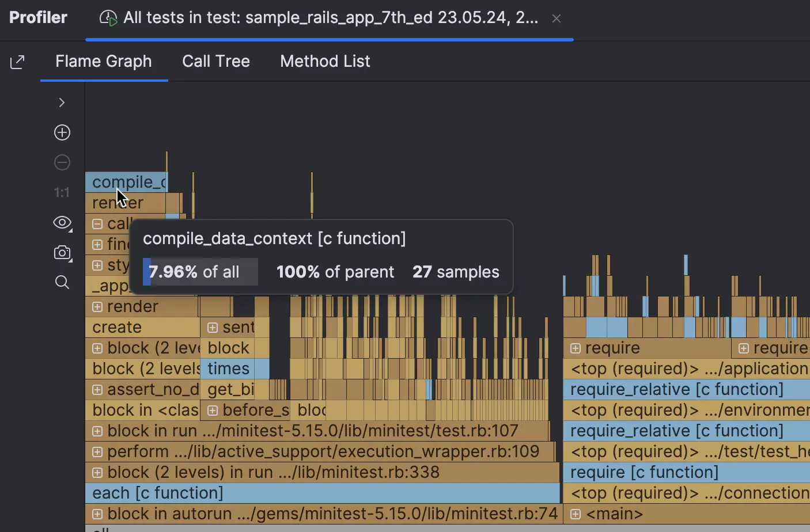810x532 pixels.
Task: Expand the 'block in run' test.rb:107 frame
Action: pyautogui.click(x=97, y=431)
